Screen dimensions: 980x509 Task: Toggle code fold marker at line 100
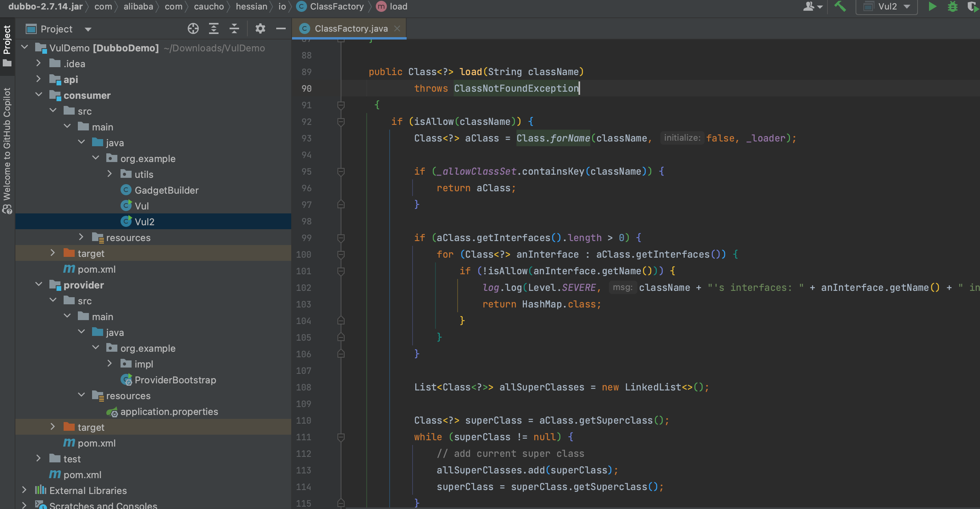point(341,254)
